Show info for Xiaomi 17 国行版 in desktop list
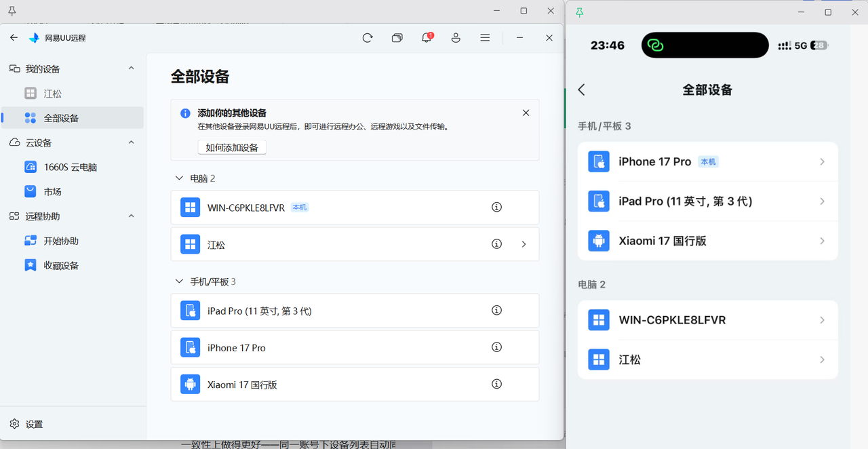 [x=496, y=384]
